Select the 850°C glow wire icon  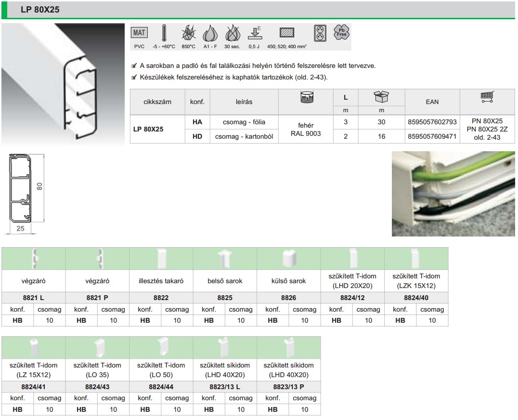click(x=188, y=34)
